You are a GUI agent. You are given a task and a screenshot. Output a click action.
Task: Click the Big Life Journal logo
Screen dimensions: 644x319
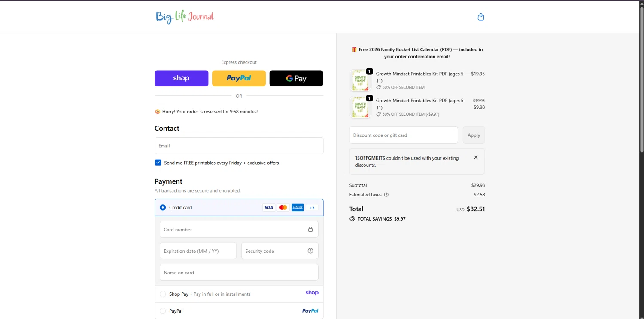(185, 17)
